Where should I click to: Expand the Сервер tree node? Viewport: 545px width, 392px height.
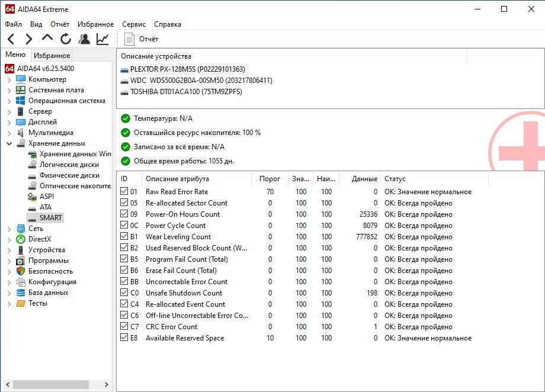(x=9, y=112)
